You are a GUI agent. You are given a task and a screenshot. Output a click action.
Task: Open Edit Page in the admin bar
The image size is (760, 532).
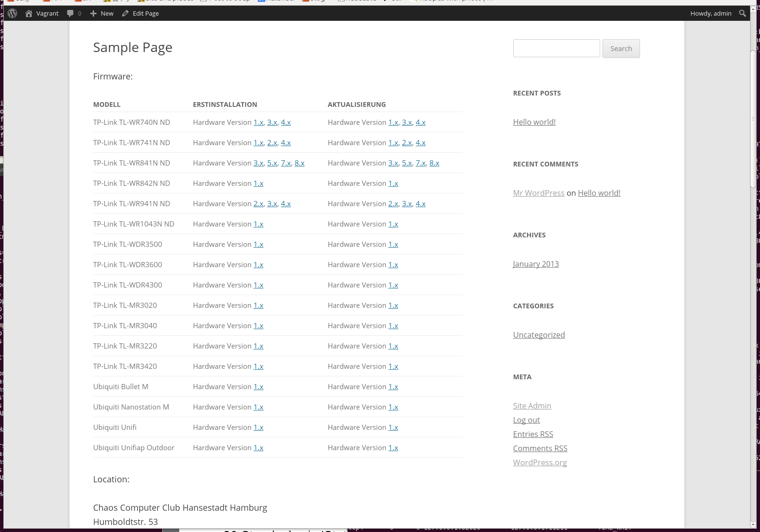click(140, 13)
